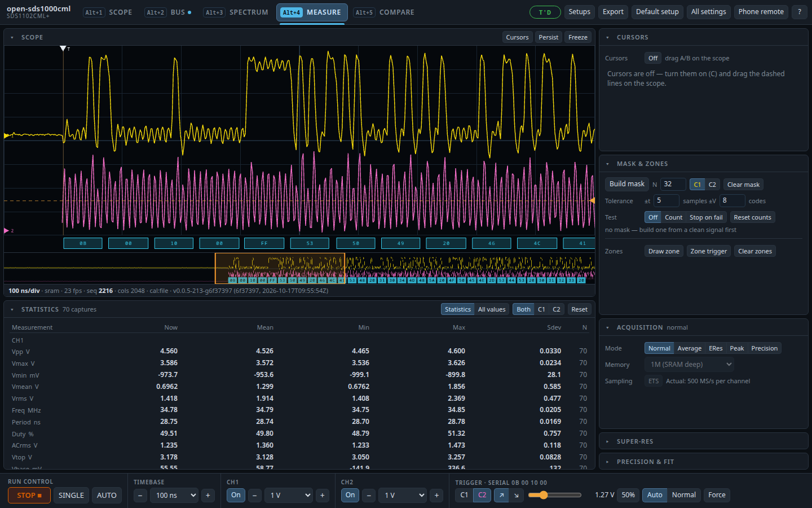812x508 pixels.
Task: Increase timebase with the plus button
Action: 208,496
